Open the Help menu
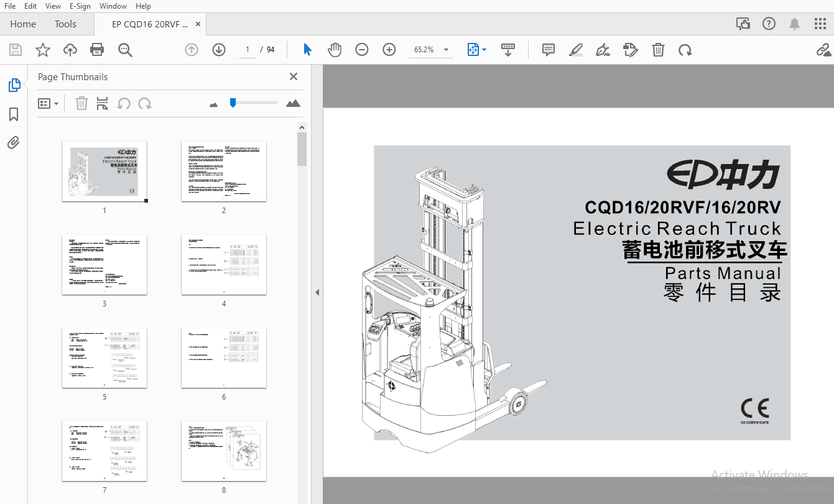834x504 pixels. pos(143,6)
